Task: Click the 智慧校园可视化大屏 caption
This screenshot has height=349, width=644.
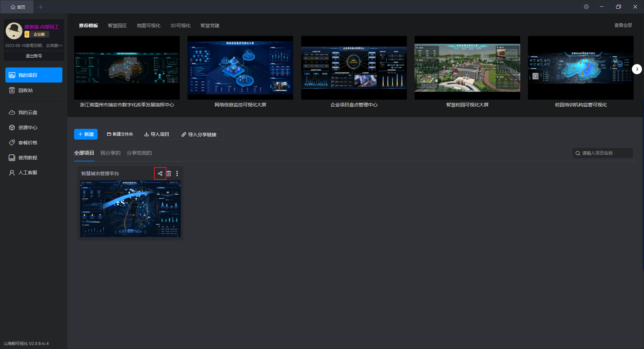Action: 467,105
